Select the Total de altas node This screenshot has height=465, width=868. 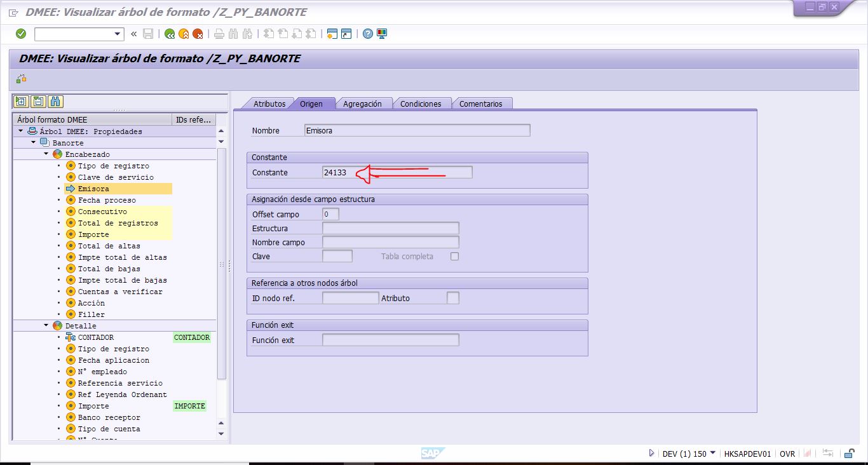pyautogui.click(x=109, y=246)
